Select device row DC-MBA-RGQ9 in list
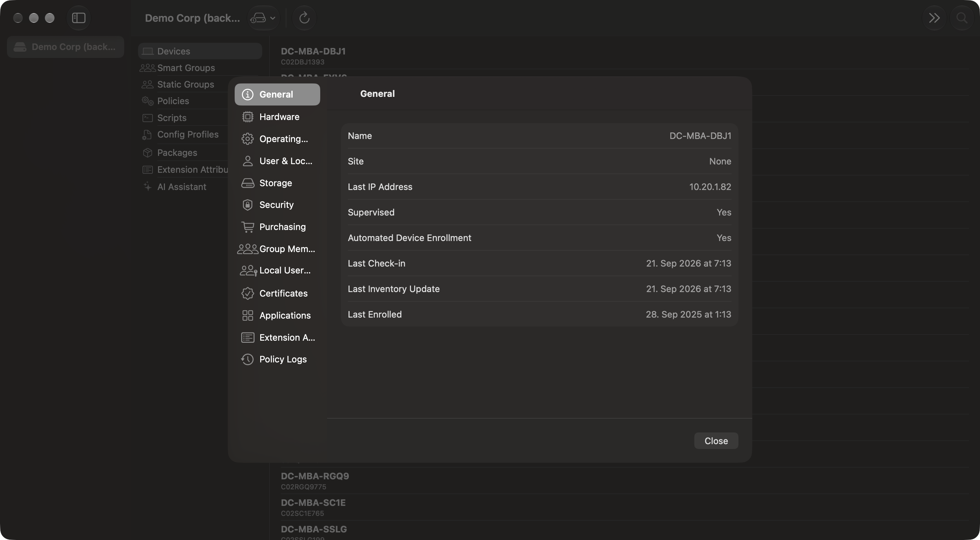The image size is (980, 540). [624, 481]
